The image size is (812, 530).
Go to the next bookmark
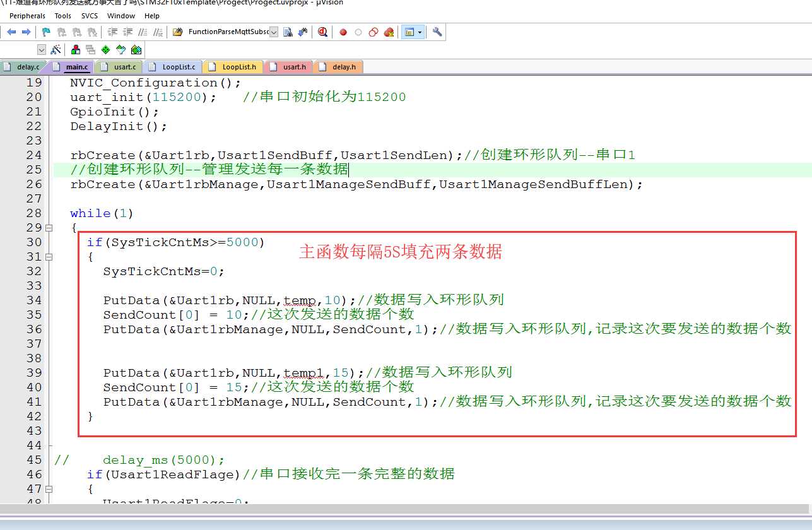tap(77, 32)
